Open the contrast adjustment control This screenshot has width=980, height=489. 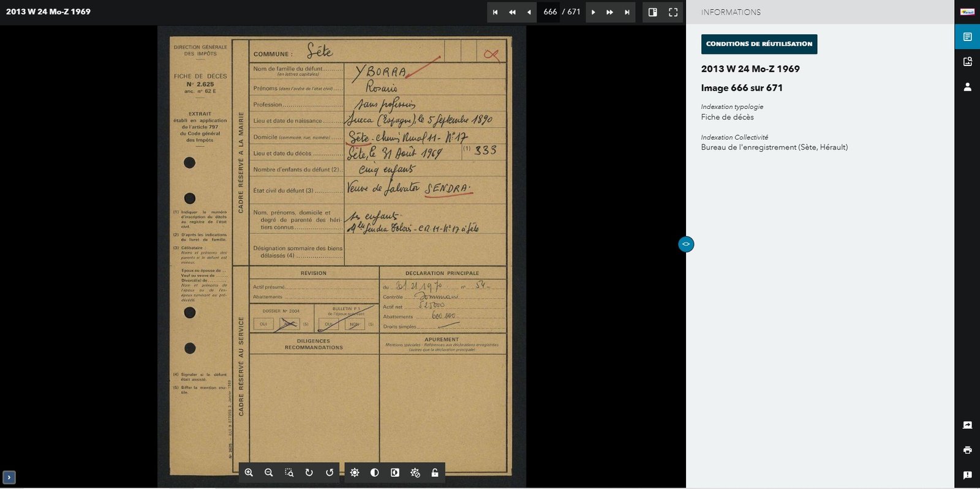click(375, 472)
